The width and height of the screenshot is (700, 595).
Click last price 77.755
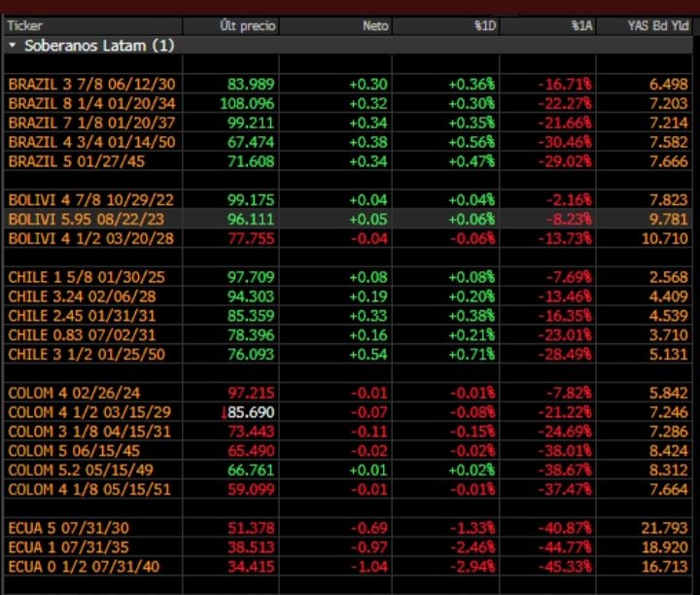[x=251, y=238]
